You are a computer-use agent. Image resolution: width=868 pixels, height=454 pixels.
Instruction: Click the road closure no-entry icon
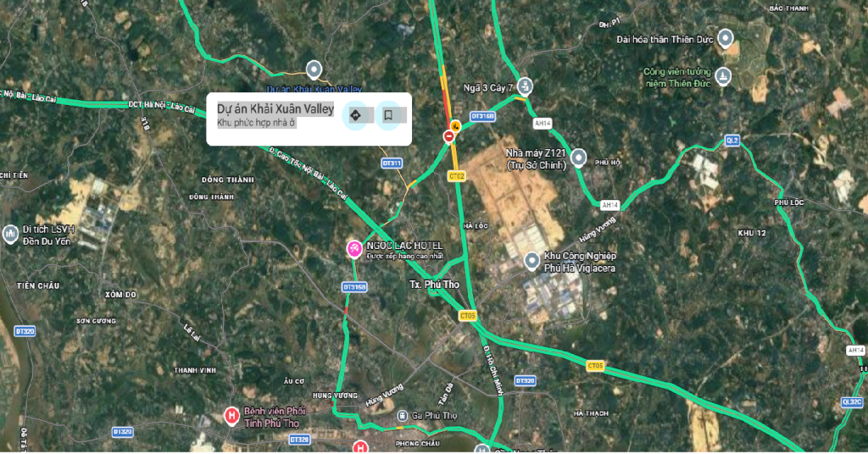point(449,136)
